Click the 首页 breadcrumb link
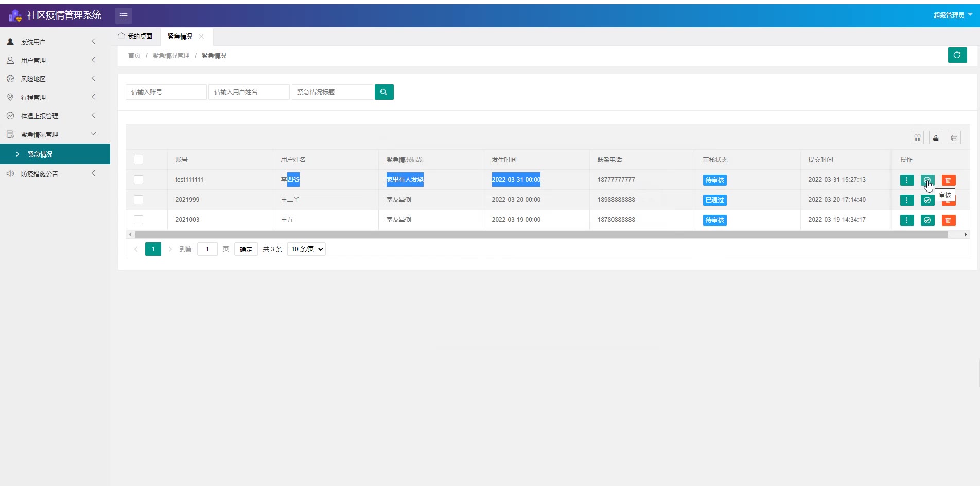This screenshot has width=980, height=486. (x=134, y=56)
